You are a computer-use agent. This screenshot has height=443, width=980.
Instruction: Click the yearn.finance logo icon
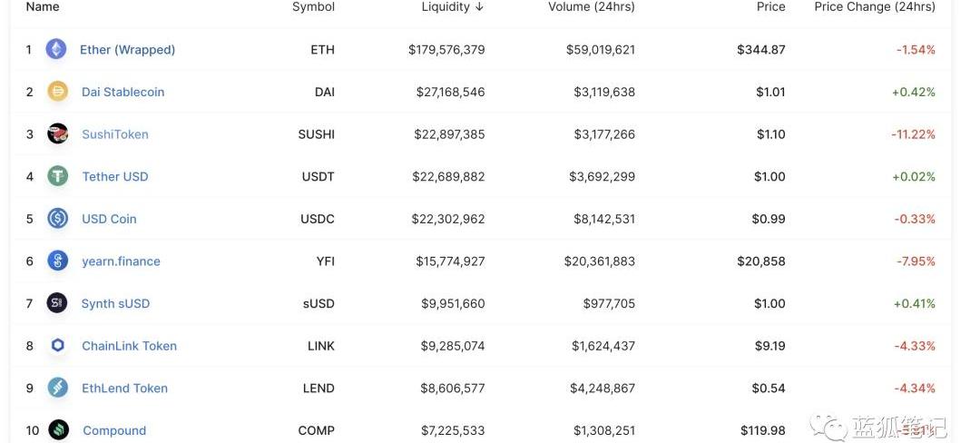point(57,261)
